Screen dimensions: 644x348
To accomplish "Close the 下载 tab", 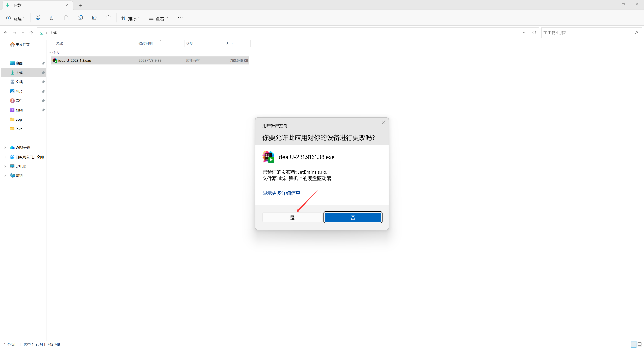I will point(67,5).
